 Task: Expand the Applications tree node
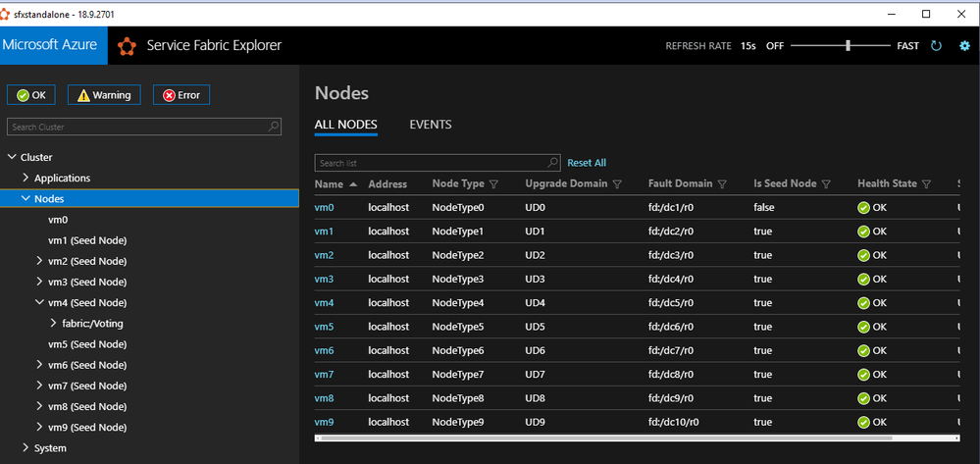coord(26,178)
